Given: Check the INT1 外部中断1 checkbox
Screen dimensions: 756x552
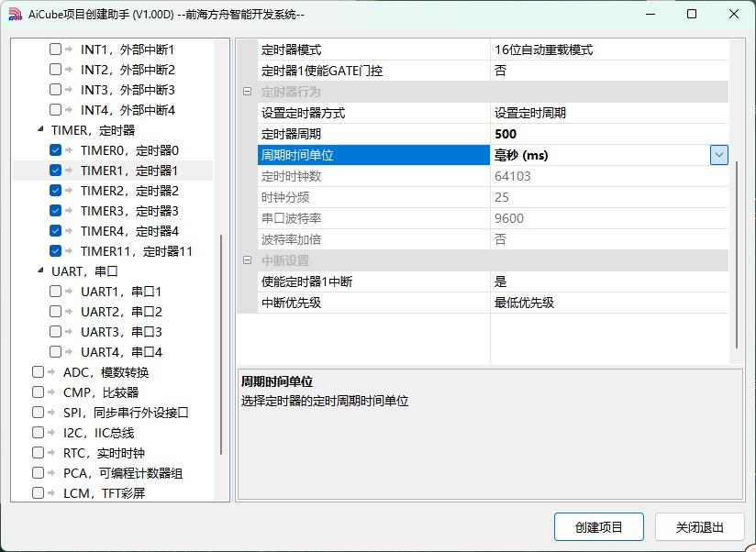Looking at the screenshot, I should (x=55, y=50).
